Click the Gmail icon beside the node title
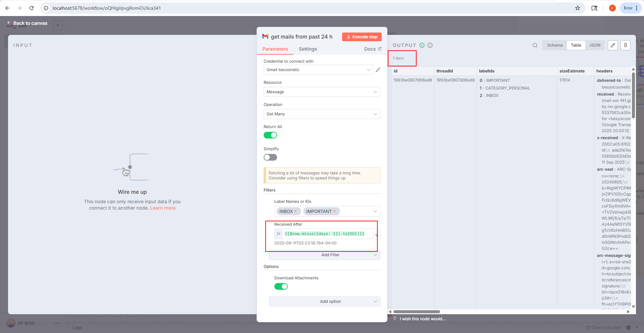The width and height of the screenshot is (644, 333). point(265,37)
